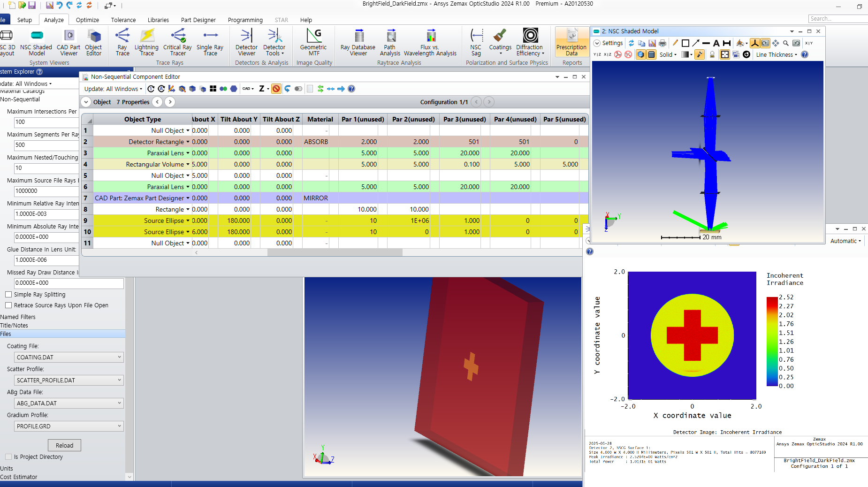Screen dimensions: 868x487
Task: Click the red no-symbol icon in Component Editor toolbar
Action: 276,89
